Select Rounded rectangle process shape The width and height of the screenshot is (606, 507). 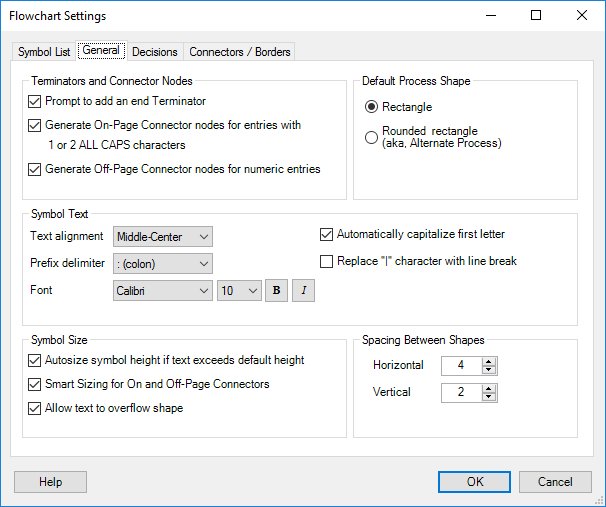(x=371, y=137)
